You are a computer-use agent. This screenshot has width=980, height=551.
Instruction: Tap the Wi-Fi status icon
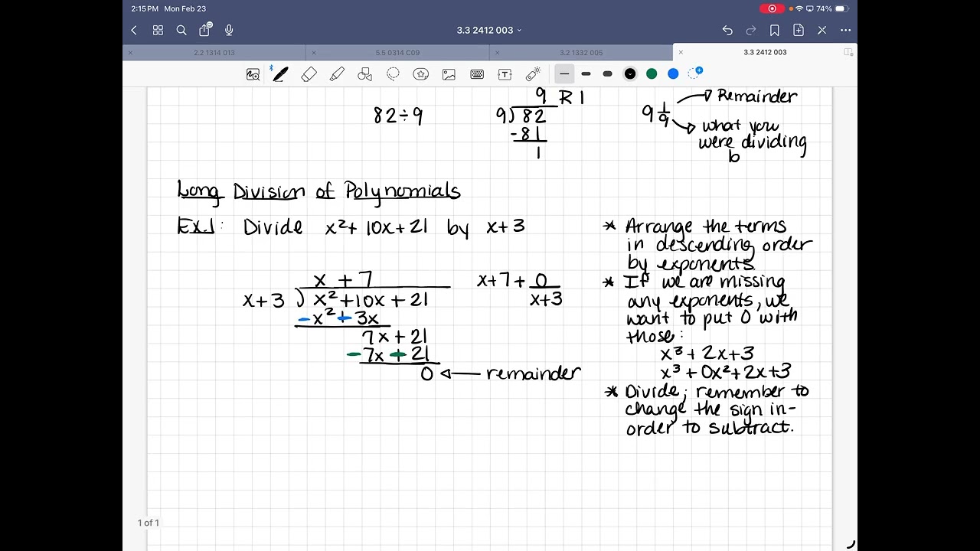click(799, 8)
